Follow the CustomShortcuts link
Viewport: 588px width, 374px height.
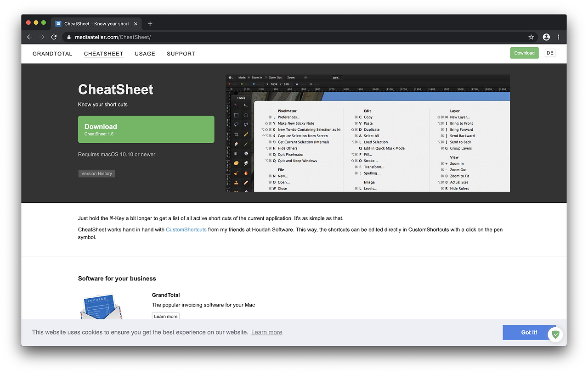point(186,229)
